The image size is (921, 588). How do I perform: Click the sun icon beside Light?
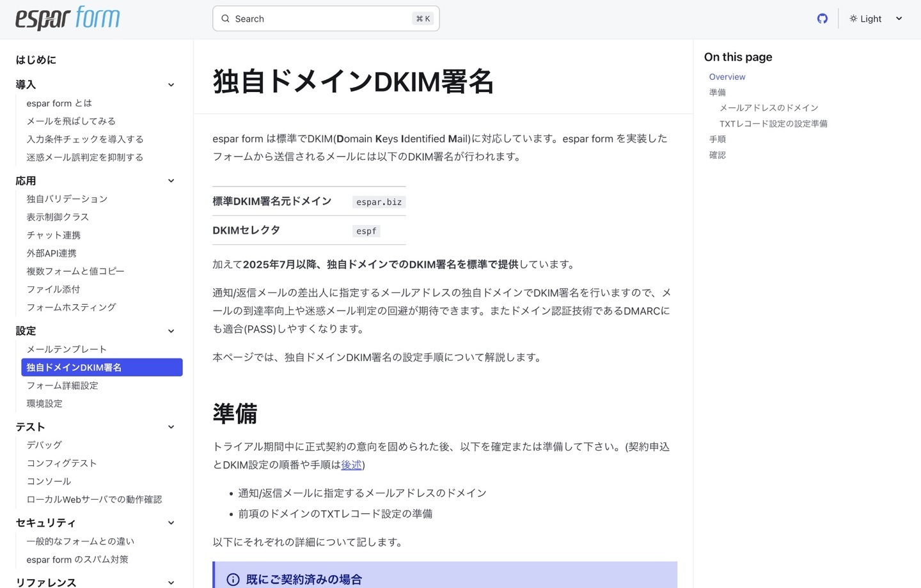[x=853, y=19]
